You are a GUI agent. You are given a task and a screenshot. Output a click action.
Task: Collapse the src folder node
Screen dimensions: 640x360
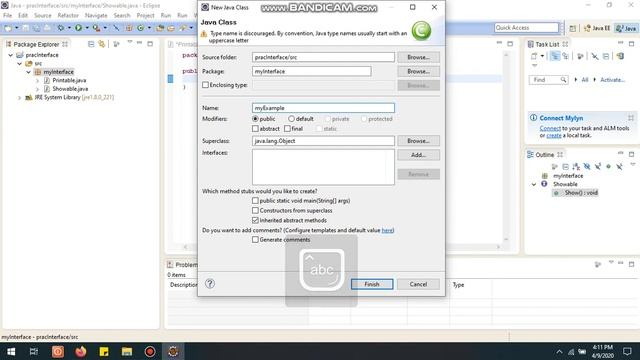tap(20, 63)
